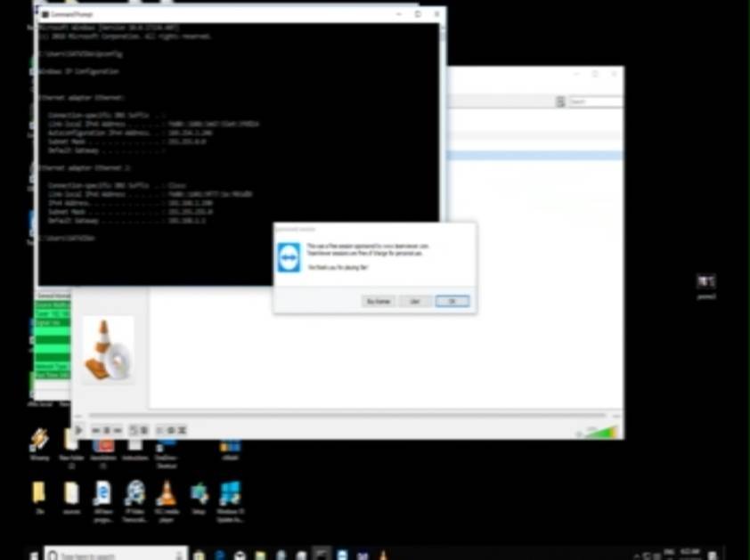Image resolution: width=750 pixels, height=560 pixels.
Task: Click OK in the TeamViewer dialog
Action: [x=452, y=301]
